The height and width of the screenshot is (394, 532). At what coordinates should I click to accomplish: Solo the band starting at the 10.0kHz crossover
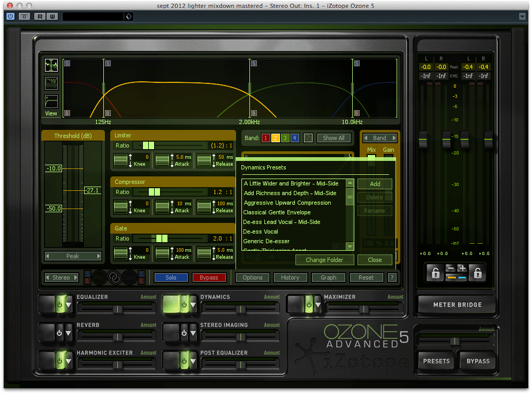click(x=356, y=64)
